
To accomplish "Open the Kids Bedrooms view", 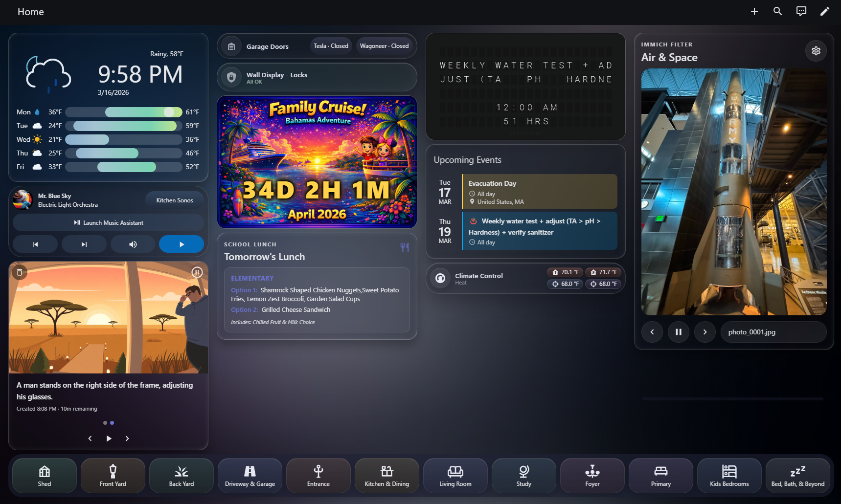I will click(729, 475).
